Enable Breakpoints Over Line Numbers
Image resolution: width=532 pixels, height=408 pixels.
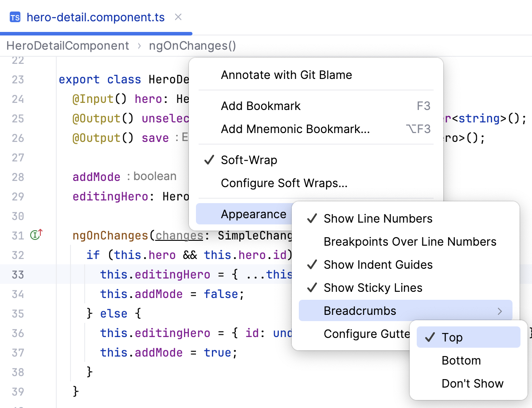[x=410, y=242]
